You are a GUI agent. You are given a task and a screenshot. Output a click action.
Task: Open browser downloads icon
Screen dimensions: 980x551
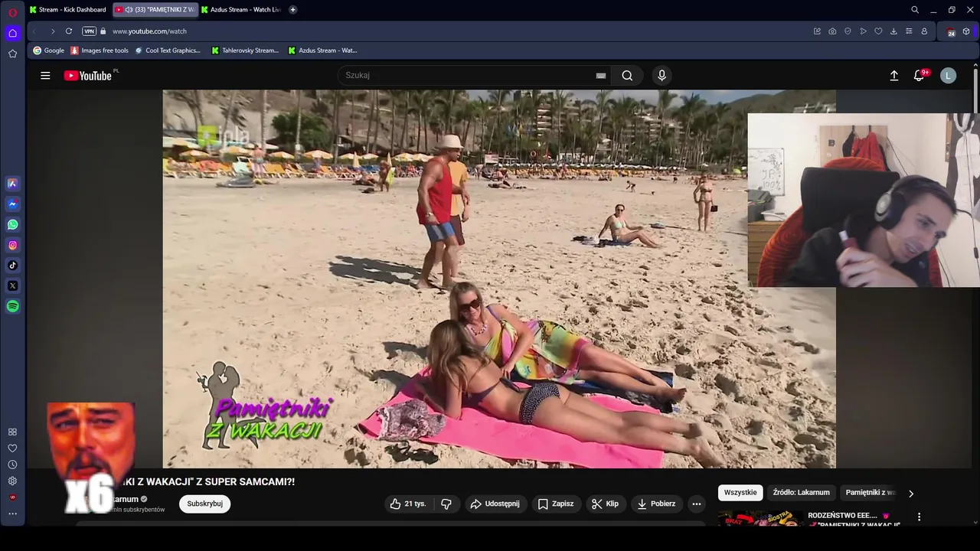(893, 31)
